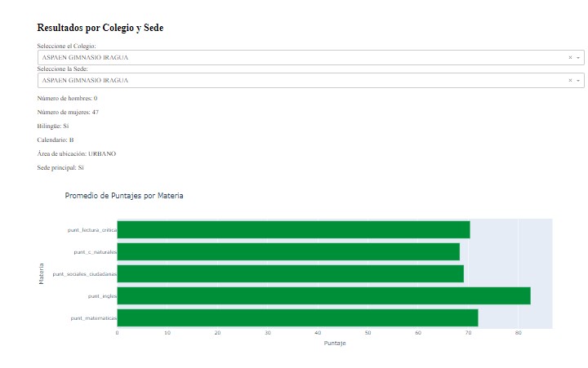The height and width of the screenshot is (368, 588).
Task: Select the punt_ingles bar in the chart
Action: tap(323, 295)
